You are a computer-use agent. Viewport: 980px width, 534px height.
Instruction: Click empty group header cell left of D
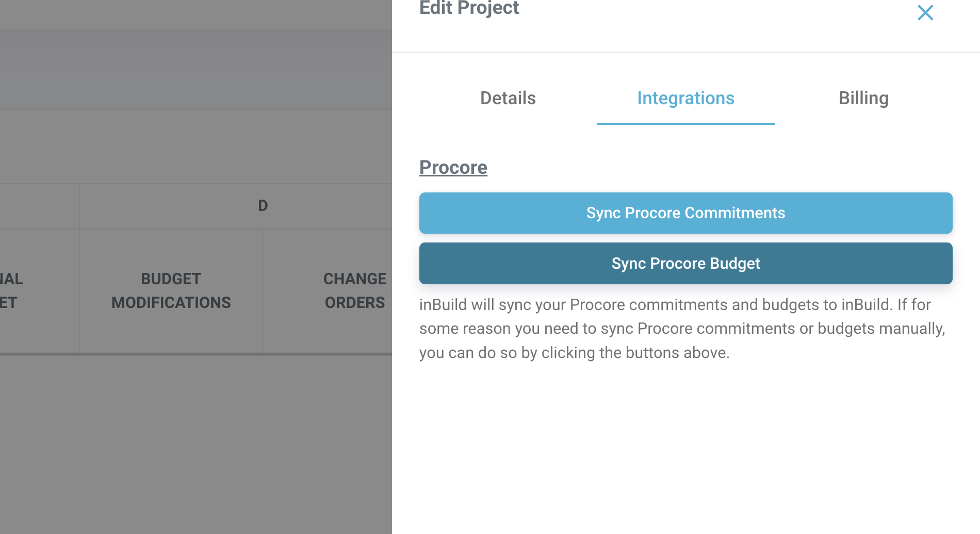[x=39, y=206]
